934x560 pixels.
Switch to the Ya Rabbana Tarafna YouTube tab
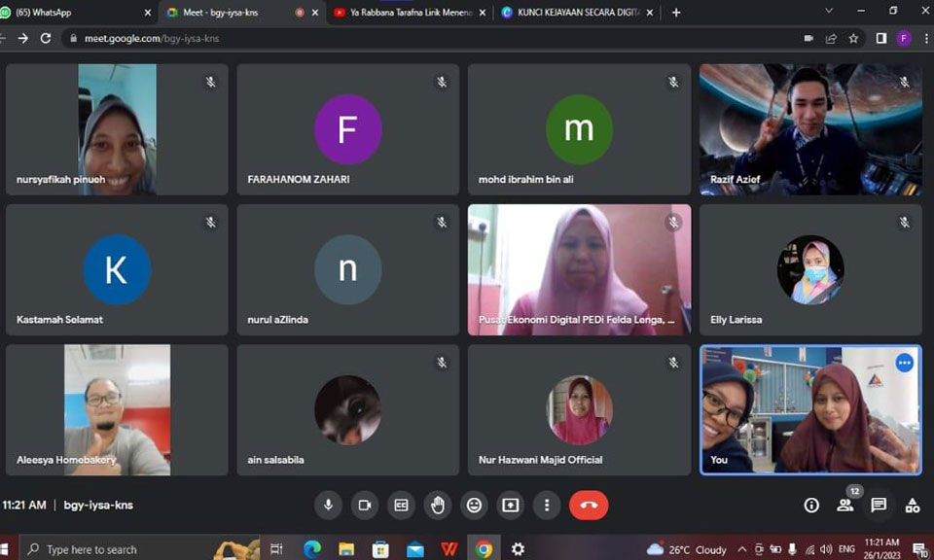pos(409,13)
